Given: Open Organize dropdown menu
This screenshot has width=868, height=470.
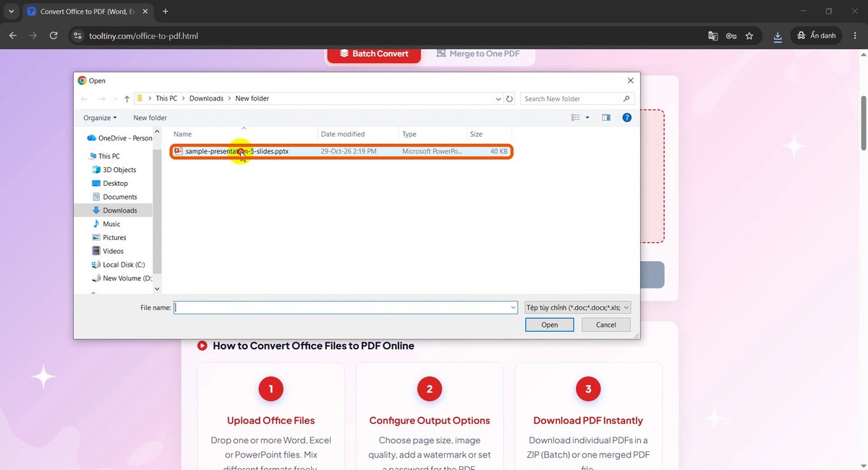Looking at the screenshot, I should click(100, 117).
